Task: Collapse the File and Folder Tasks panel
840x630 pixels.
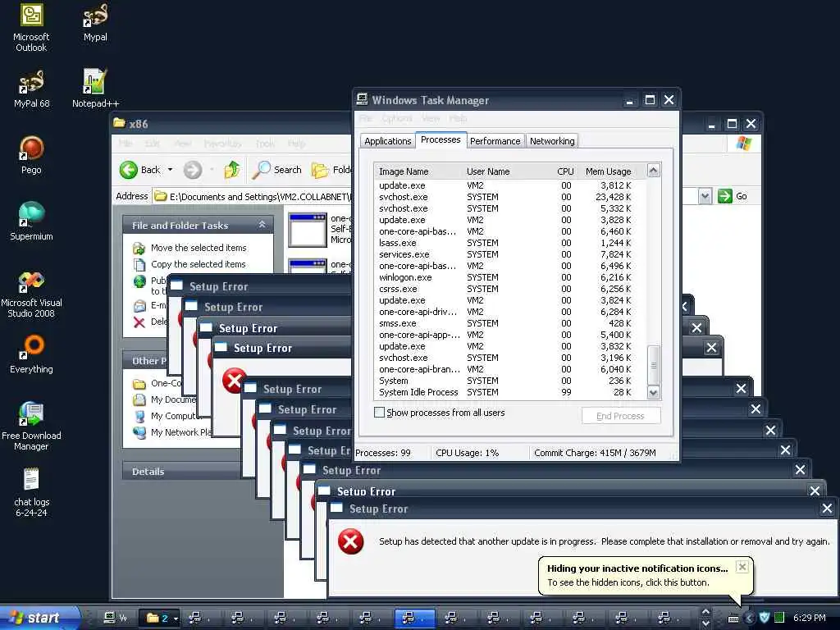Action: 262,225
